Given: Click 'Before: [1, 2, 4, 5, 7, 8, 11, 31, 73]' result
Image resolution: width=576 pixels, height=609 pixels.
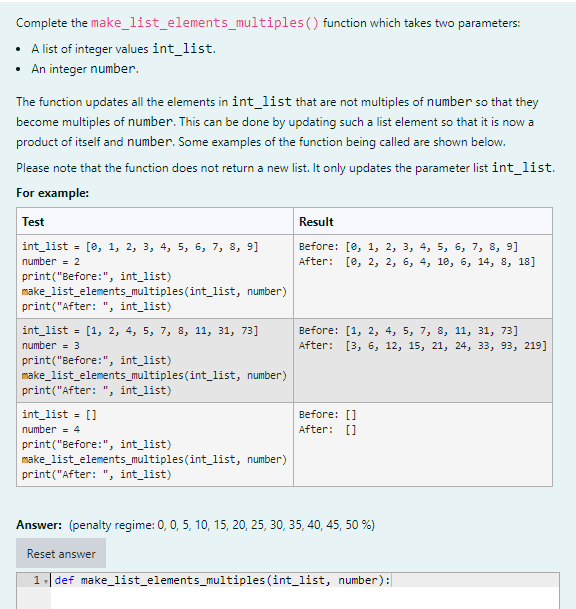Looking at the screenshot, I should pyautogui.click(x=409, y=331).
